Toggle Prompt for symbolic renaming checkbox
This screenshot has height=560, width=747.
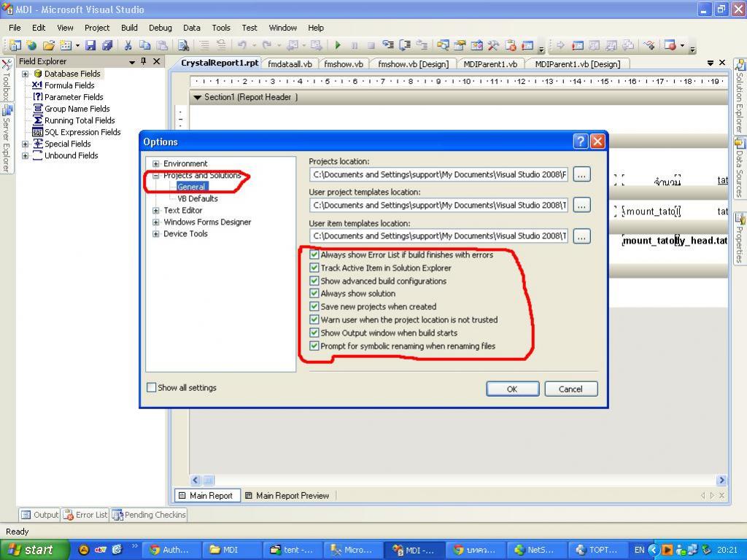point(314,346)
